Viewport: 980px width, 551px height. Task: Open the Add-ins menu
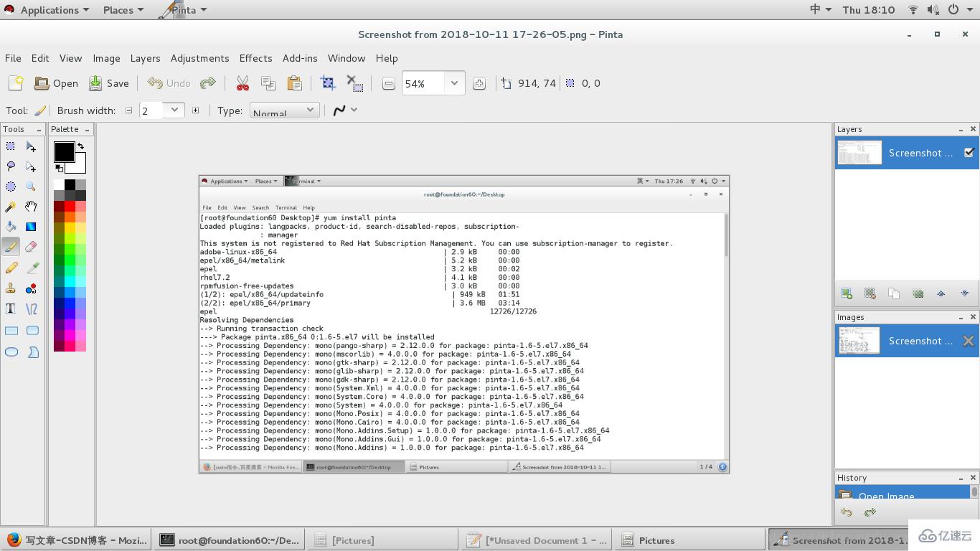tap(300, 58)
